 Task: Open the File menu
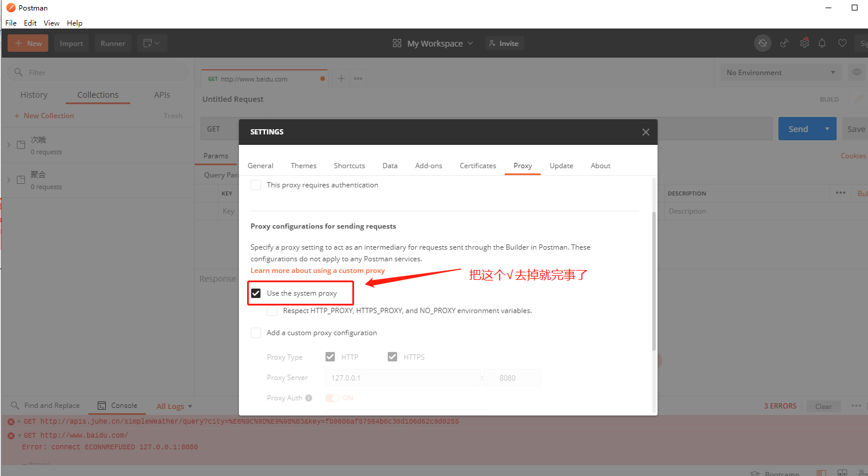[x=11, y=23]
